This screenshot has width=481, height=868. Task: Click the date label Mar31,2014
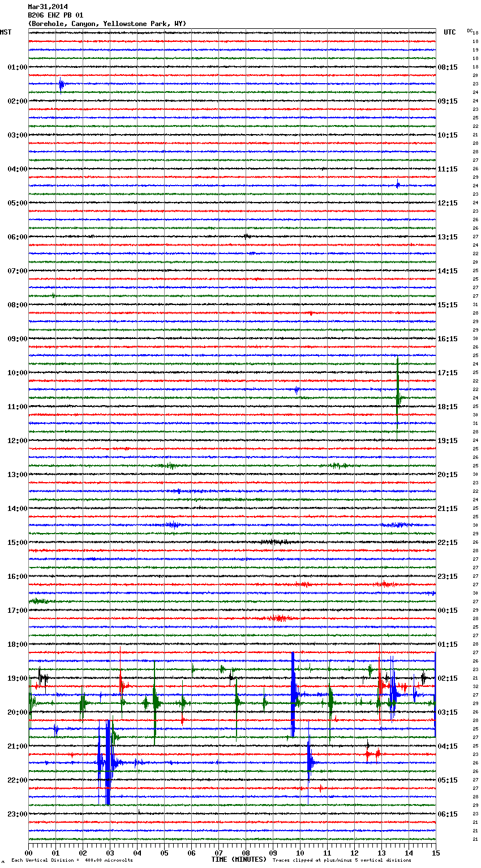pos(48,7)
